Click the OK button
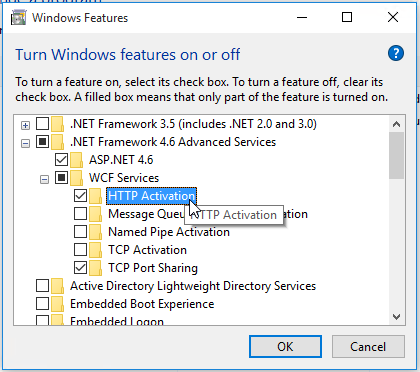The width and height of the screenshot is (420, 372). coord(285,347)
